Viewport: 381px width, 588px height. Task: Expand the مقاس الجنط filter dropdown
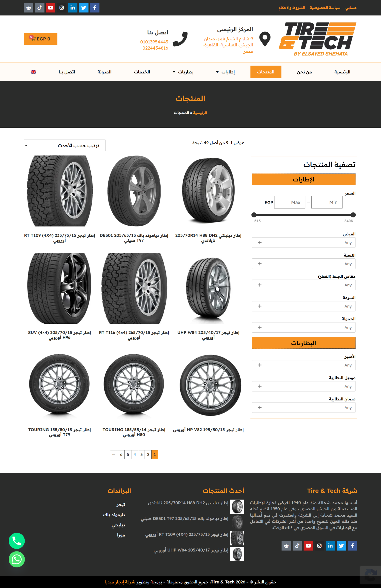[x=304, y=285]
